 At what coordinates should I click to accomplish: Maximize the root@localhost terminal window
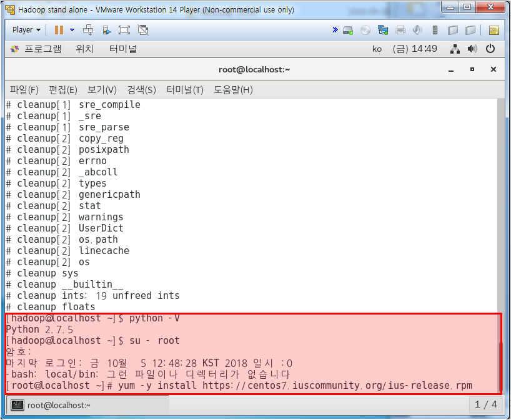pyautogui.click(x=472, y=69)
